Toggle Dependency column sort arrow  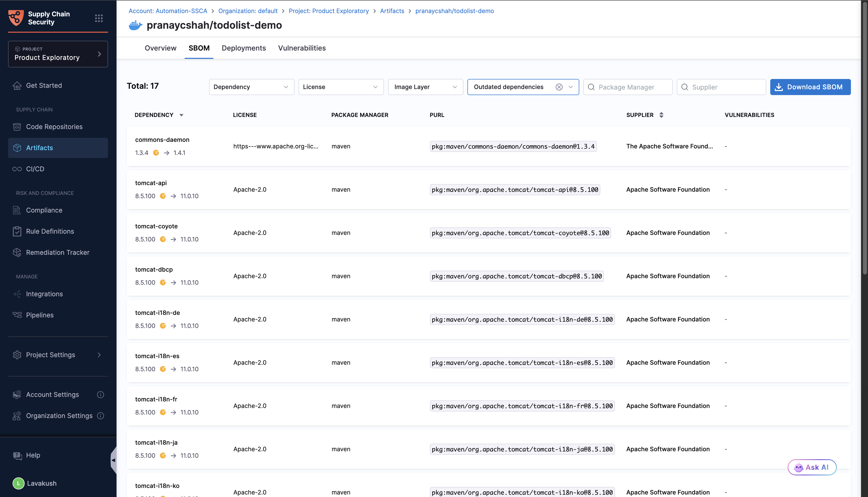coord(181,115)
